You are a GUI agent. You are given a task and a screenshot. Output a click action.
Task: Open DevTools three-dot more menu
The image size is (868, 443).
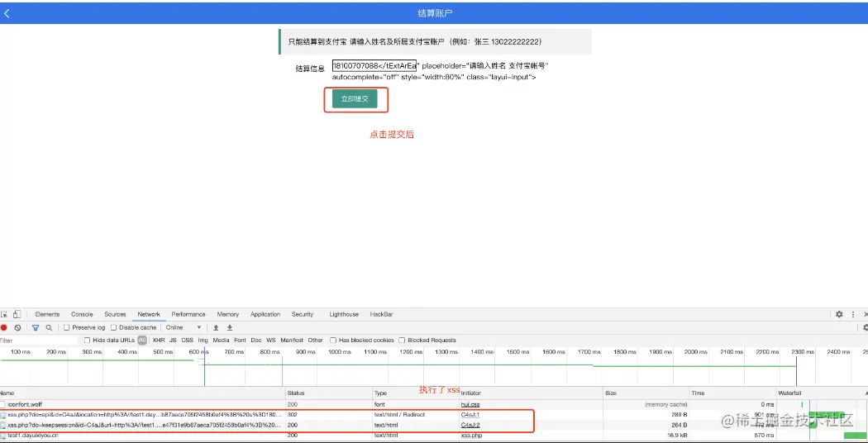[853, 314]
